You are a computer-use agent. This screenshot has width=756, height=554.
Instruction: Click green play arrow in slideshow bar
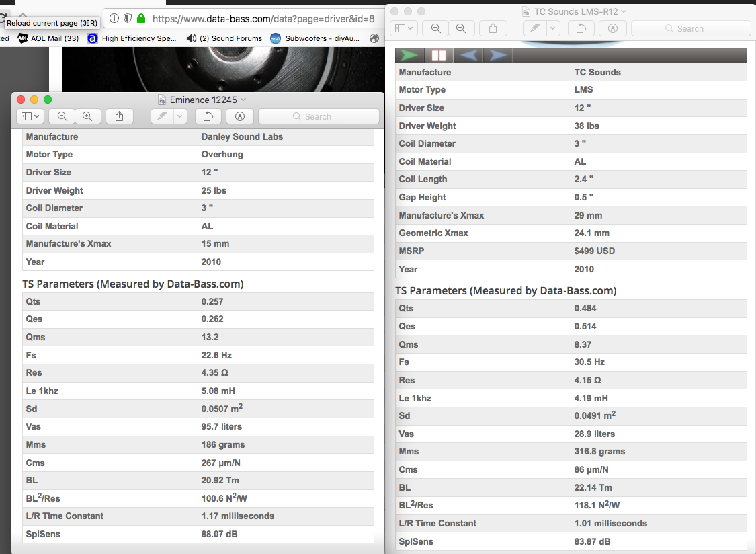[x=409, y=55]
